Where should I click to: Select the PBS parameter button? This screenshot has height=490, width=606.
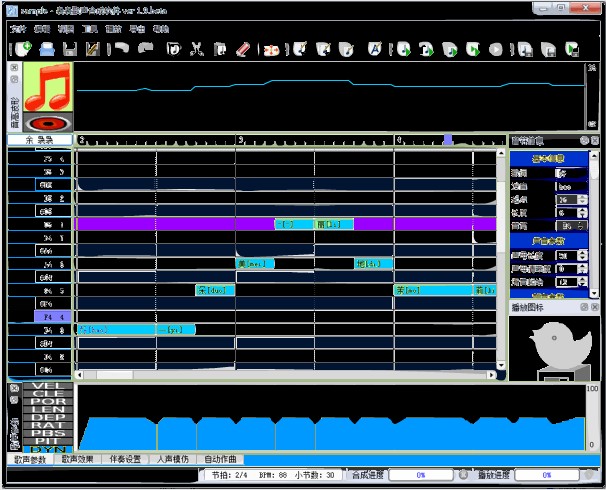pos(48,434)
